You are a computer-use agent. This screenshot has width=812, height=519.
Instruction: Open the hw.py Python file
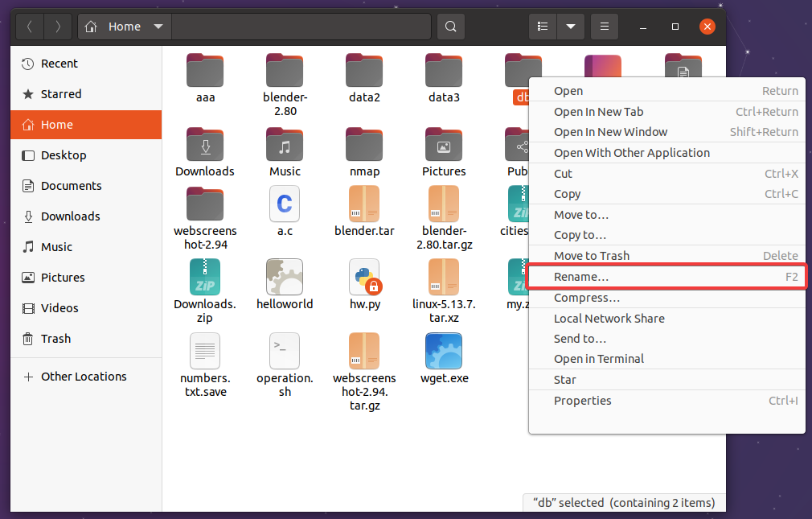(364, 278)
